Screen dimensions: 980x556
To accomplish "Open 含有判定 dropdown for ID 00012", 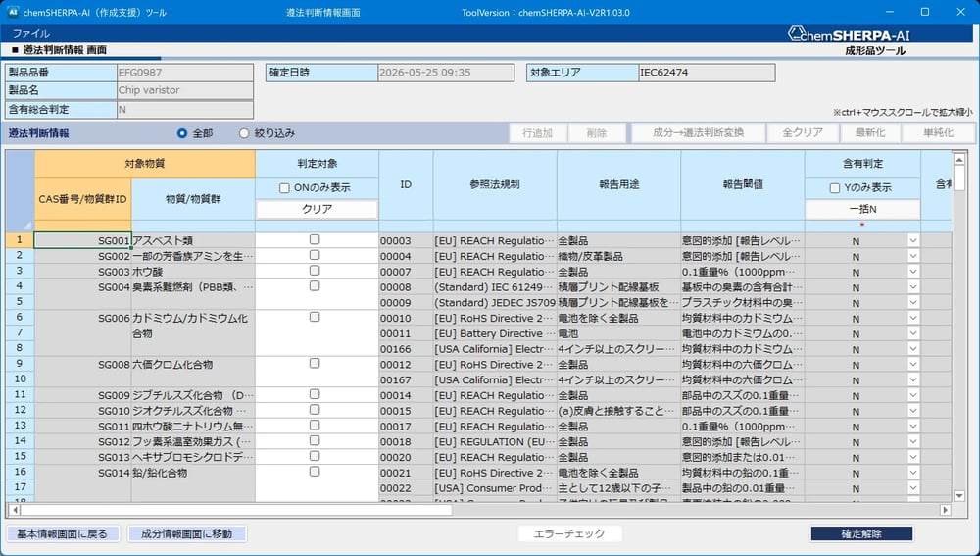I will (913, 364).
